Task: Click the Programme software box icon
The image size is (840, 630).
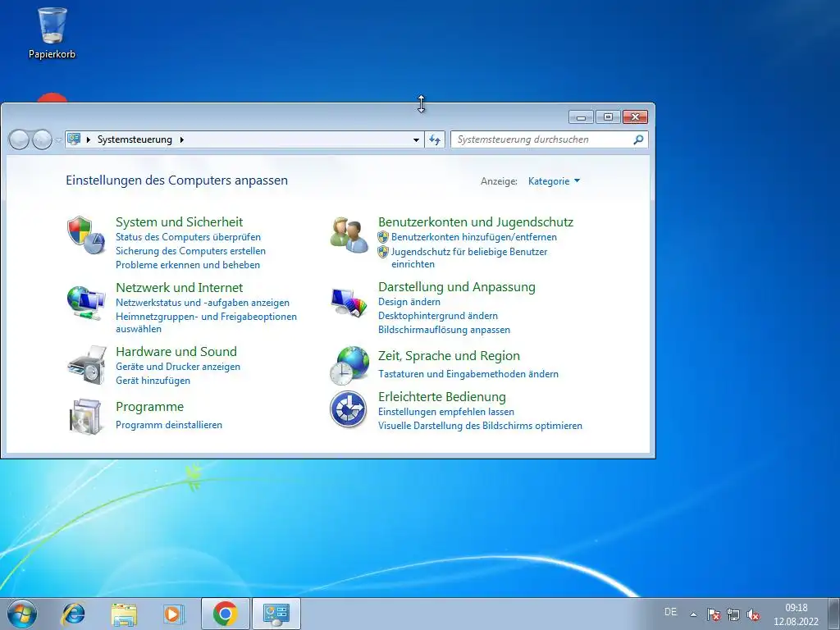Action: click(x=85, y=416)
